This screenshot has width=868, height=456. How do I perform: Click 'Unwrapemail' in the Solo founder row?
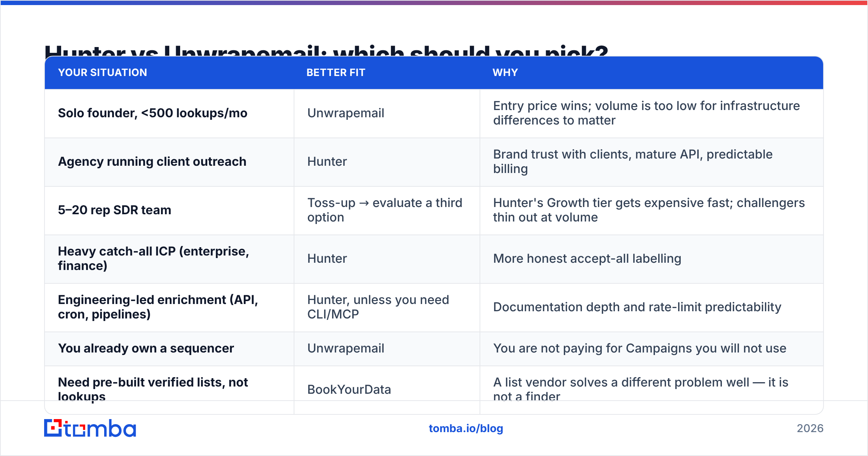[x=346, y=113]
